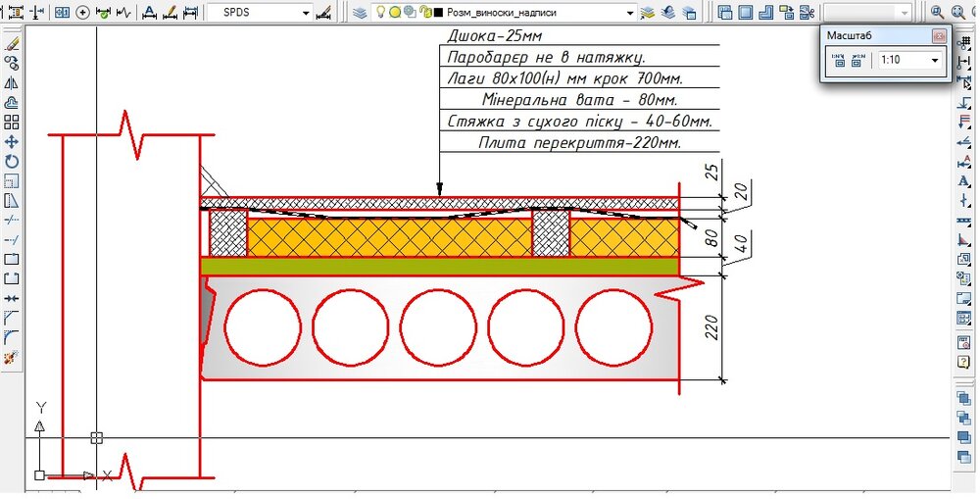This screenshot has height=499, width=980.
Task: Select the Rotate tool
Action: click(12, 162)
